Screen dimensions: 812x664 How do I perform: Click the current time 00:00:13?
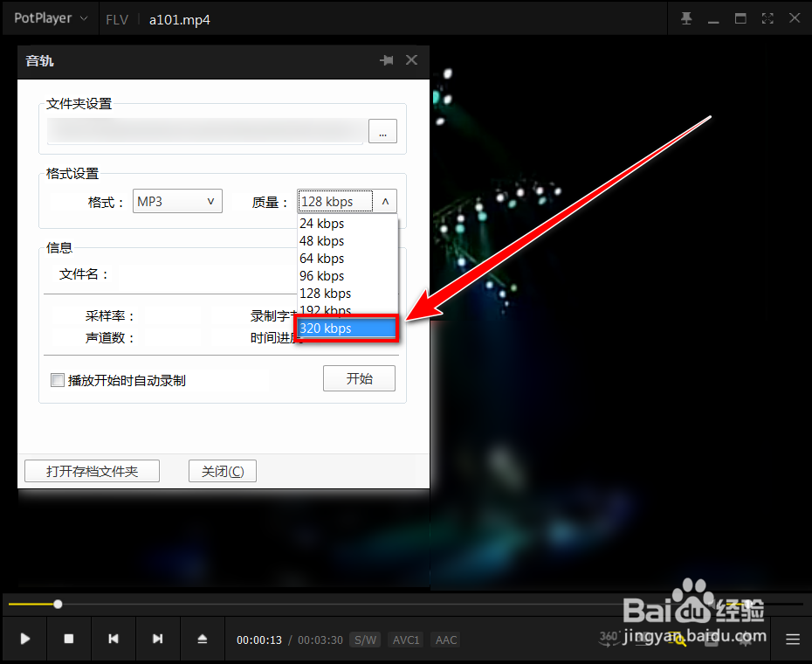[x=259, y=640]
